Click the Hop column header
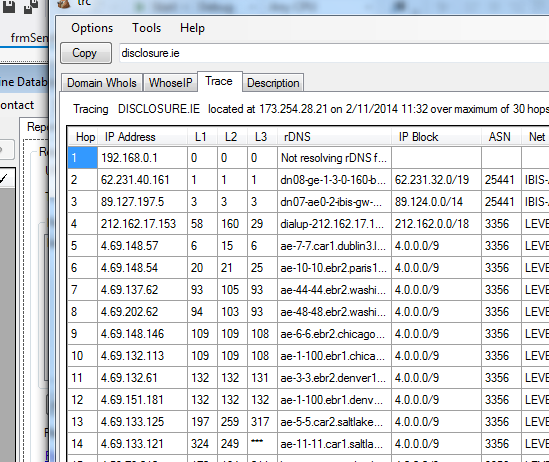The width and height of the screenshot is (549, 462). pyautogui.click(x=83, y=137)
